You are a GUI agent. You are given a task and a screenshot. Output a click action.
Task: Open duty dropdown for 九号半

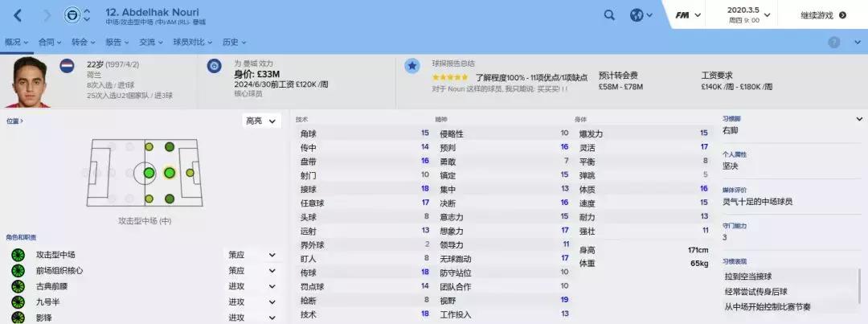click(x=252, y=301)
